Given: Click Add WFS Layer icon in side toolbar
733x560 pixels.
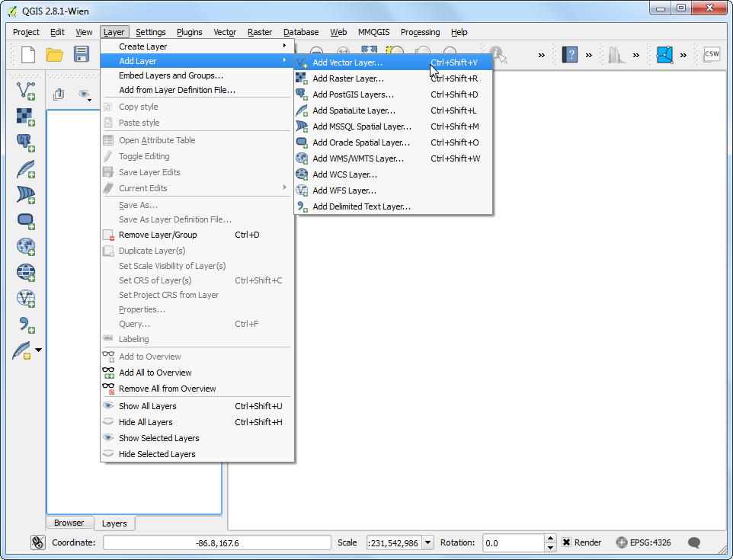Looking at the screenshot, I should 26,298.
